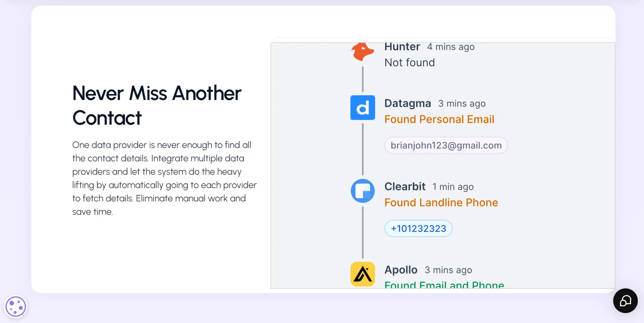This screenshot has height=323, width=644.
Task: Click the 'Never Miss Another Contact' heading
Action: click(157, 105)
